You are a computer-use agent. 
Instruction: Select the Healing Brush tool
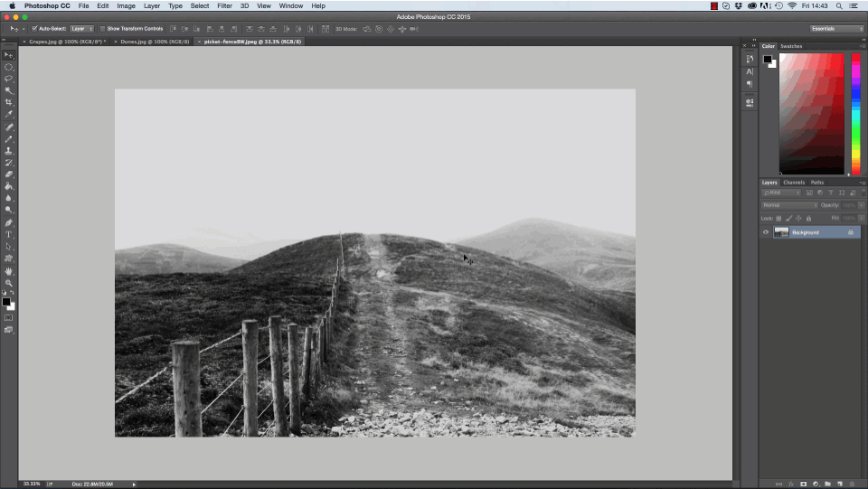click(x=8, y=127)
